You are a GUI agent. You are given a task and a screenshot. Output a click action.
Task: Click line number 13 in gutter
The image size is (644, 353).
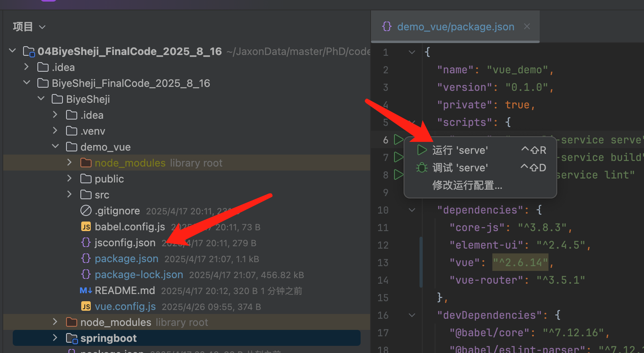tap(383, 263)
